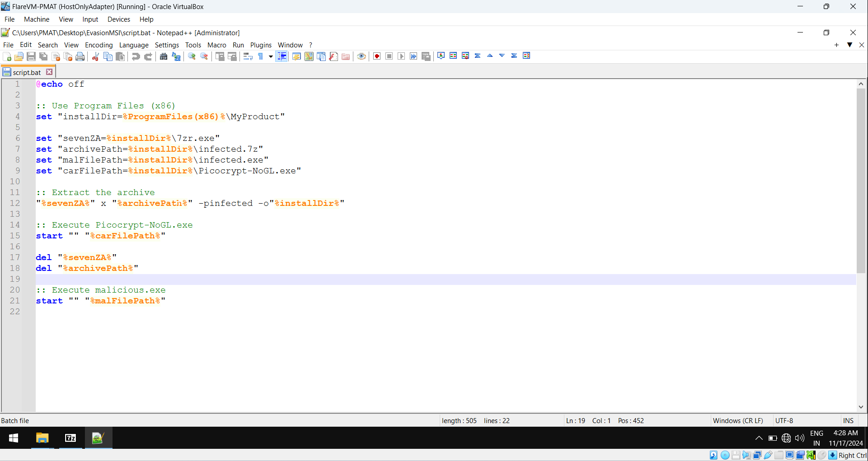Select the script.bat tab

(x=27, y=72)
